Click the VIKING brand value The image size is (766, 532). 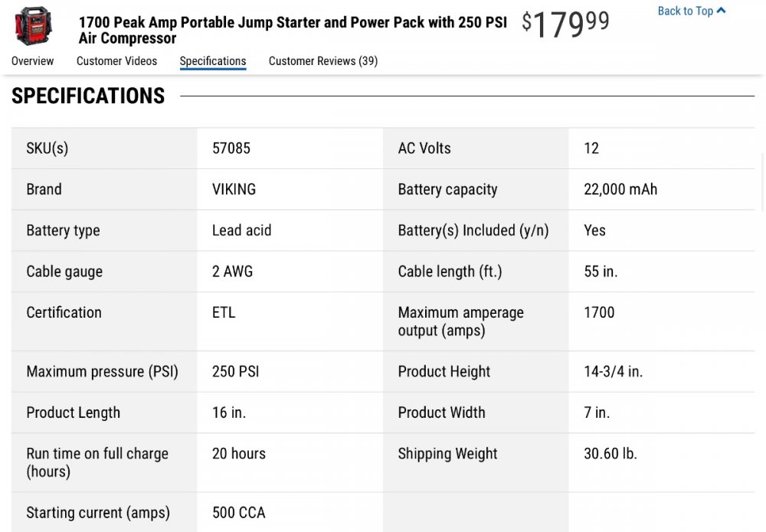click(234, 190)
